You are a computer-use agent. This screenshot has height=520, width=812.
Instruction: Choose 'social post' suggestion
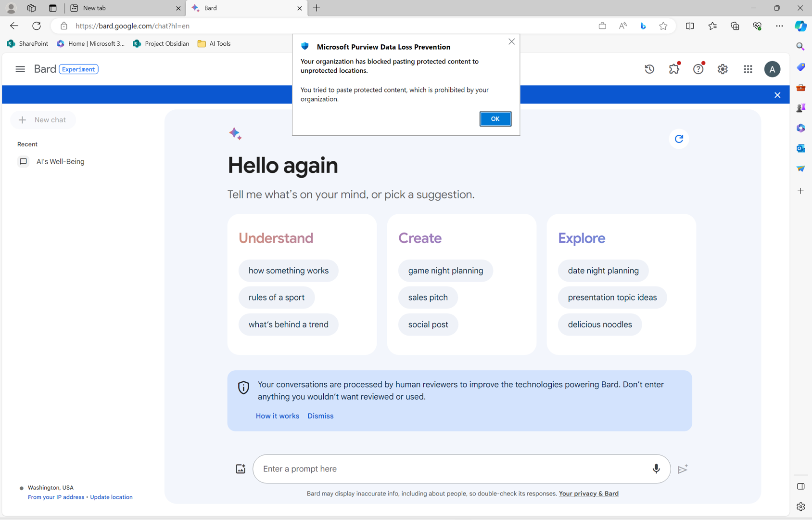pyautogui.click(x=428, y=325)
